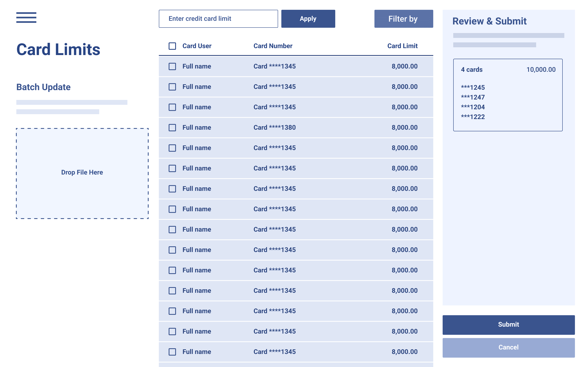Click the Enter credit card limit field
Screen dimensions: 588x367
pyautogui.click(x=218, y=19)
